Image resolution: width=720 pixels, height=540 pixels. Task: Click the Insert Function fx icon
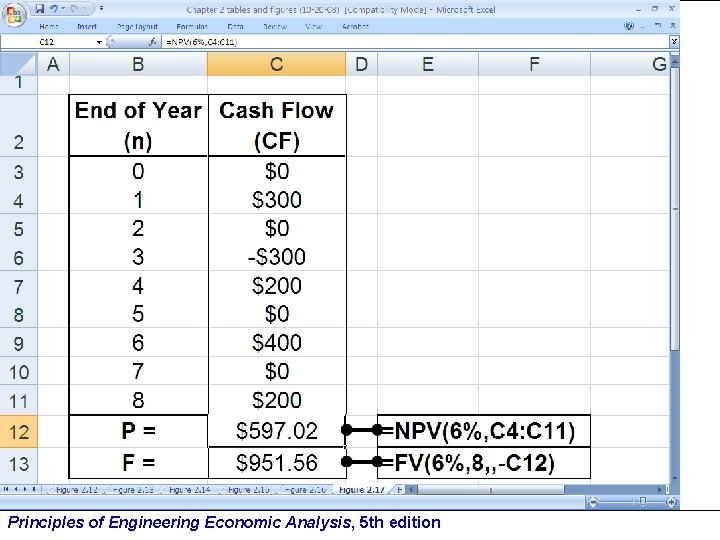click(153, 42)
